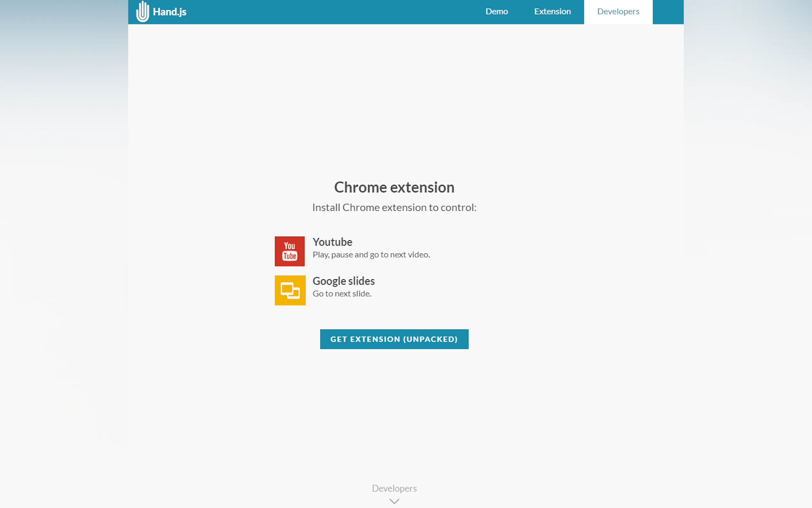This screenshot has width=812, height=508.
Task: Click the 'Go to next slide.' description
Action: pos(342,294)
